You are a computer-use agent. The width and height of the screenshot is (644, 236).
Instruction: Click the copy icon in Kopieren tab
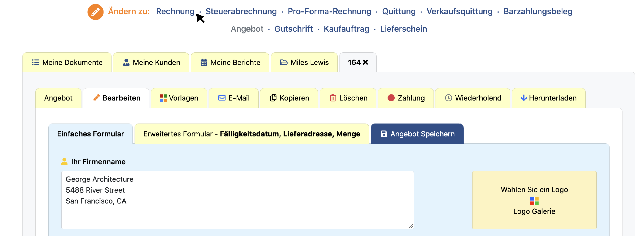pyautogui.click(x=273, y=98)
